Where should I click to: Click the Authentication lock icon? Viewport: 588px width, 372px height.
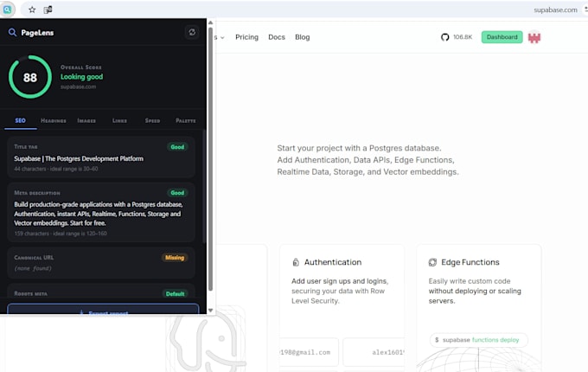tap(296, 262)
